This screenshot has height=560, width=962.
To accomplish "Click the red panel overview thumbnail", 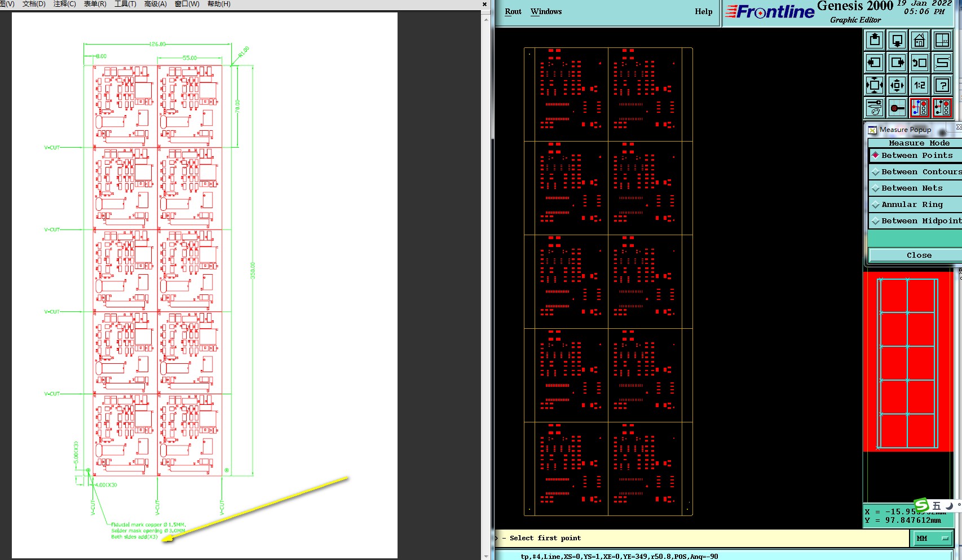I will (908, 361).
